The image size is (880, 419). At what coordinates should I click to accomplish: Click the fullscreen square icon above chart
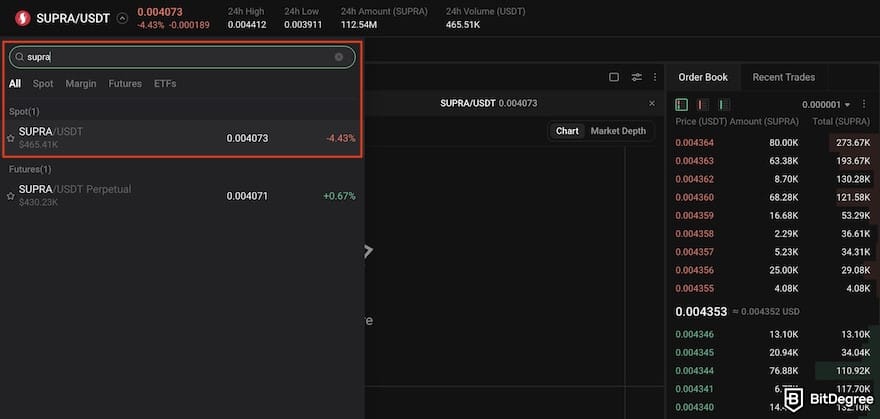(x=614, y=77)
